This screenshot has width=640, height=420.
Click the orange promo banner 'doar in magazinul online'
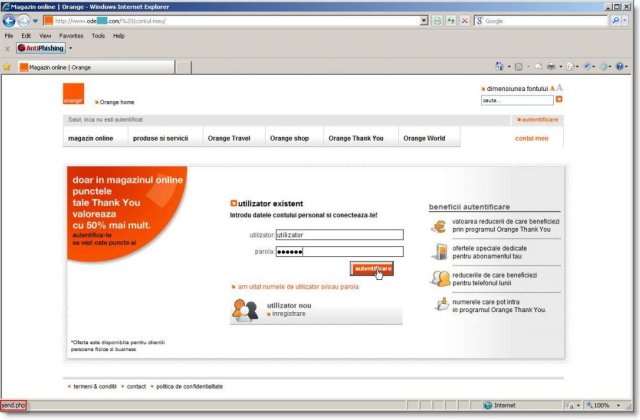click(x=127, y=212)
